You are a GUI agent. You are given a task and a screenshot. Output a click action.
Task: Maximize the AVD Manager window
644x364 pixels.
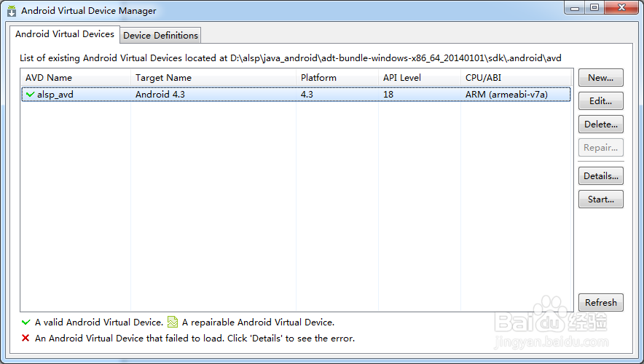(x=594, y=7)
